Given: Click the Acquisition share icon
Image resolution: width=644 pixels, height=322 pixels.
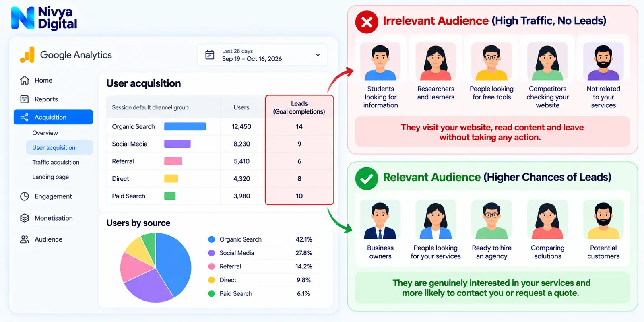Looking at the screenshot, I should coord(25,117).
